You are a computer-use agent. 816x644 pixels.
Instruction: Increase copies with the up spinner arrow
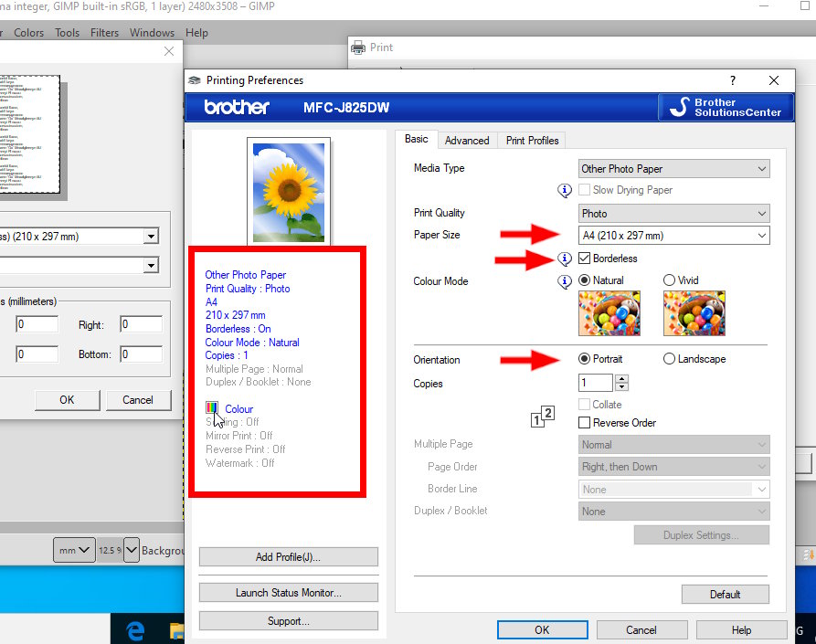click(x=622, y=378)
